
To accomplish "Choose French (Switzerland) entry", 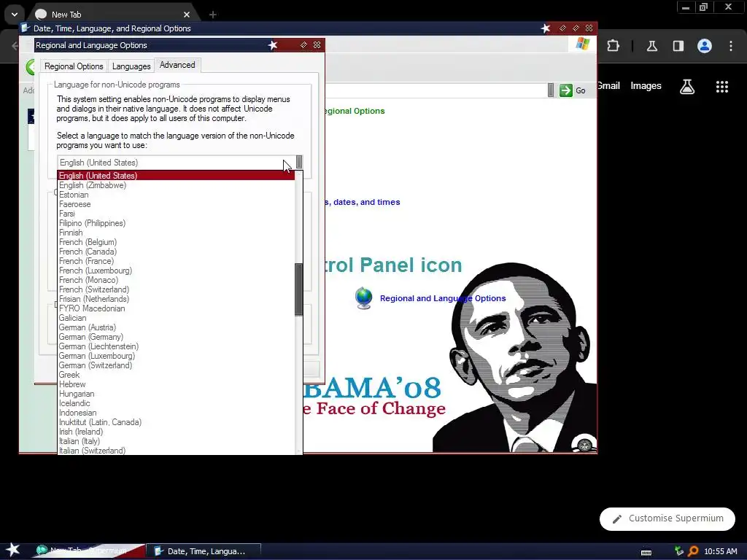I will [x=176, y=289].
